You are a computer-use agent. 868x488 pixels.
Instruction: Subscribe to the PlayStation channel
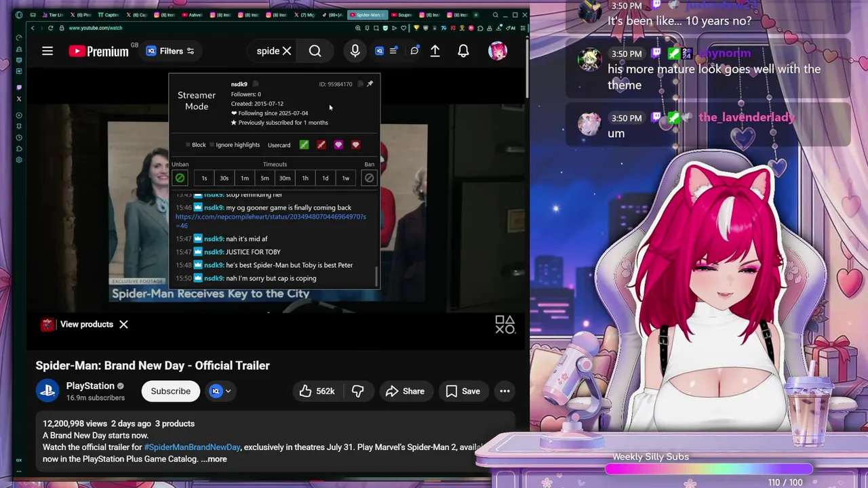(x=171, y=391)
